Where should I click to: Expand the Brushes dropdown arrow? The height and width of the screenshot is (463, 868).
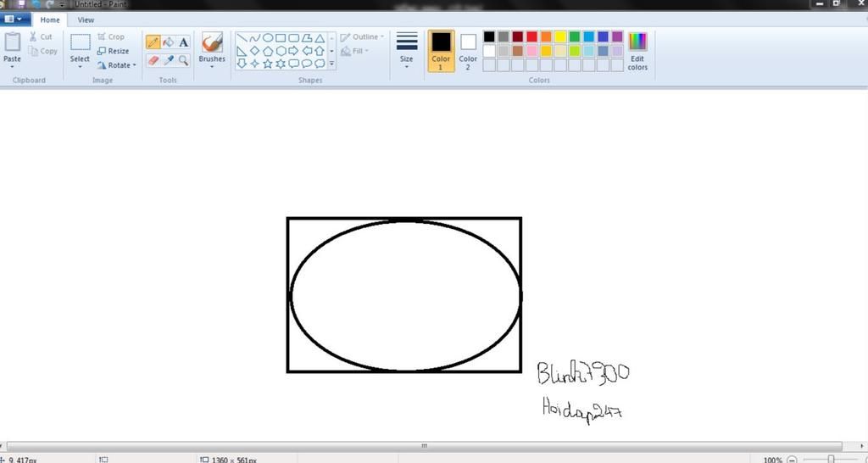[212, 67]
